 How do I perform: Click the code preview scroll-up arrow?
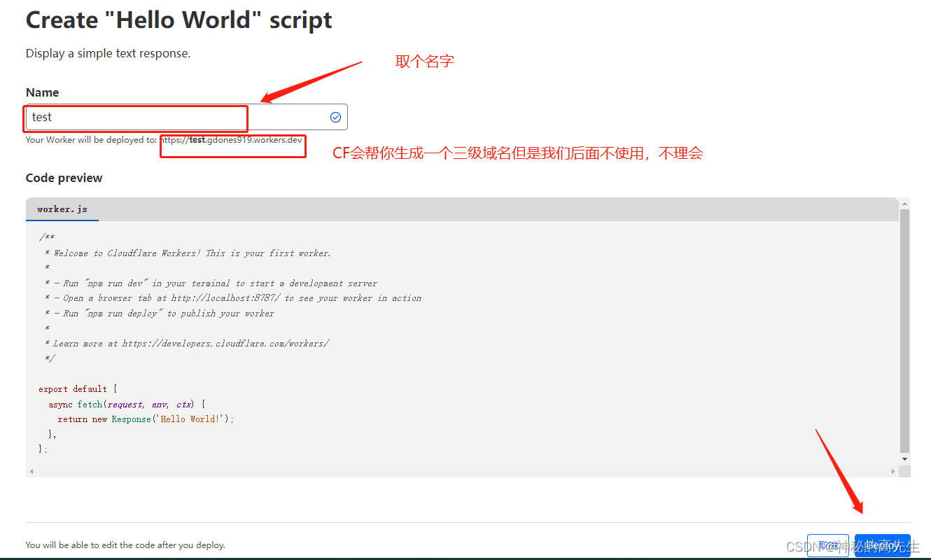pos(905,204)
